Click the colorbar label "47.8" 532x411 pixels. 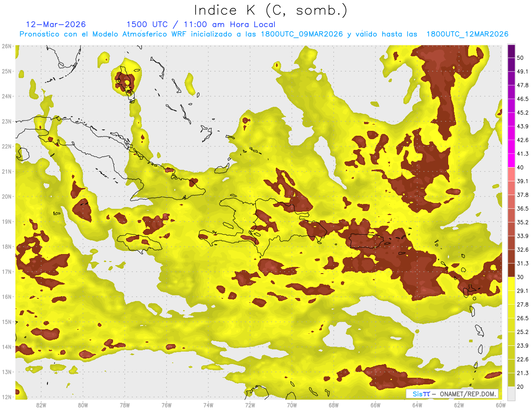click(x=523, y=85)
